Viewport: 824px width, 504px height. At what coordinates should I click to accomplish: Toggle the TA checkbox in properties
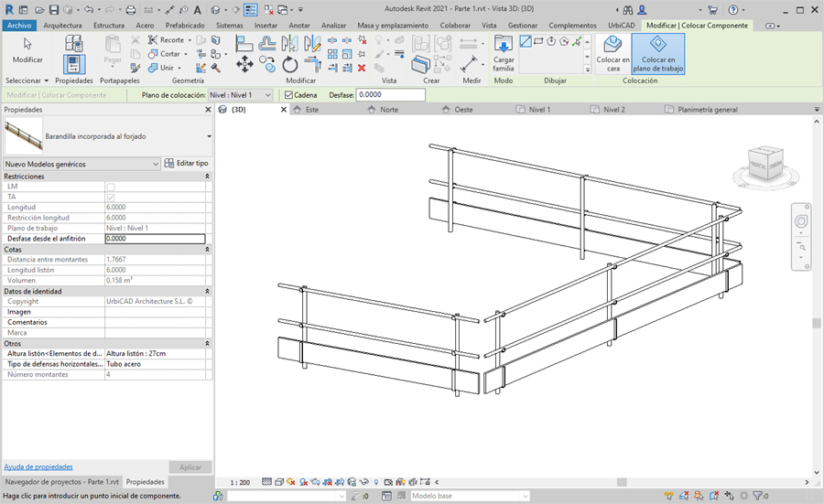[x=111, y=197]
